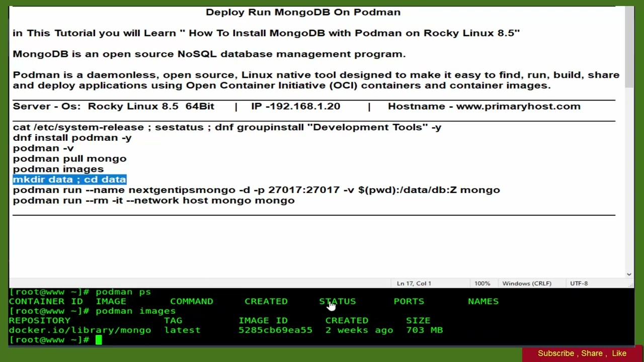
Task: Click the 'Deploy Run MongoDB On Podman' title
Action: click(303, 12)
